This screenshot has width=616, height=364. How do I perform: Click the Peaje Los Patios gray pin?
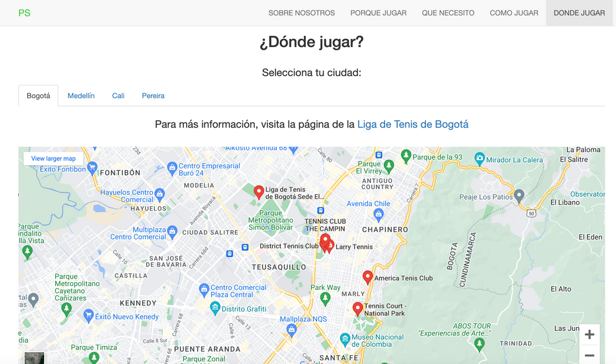pos(519,196)
